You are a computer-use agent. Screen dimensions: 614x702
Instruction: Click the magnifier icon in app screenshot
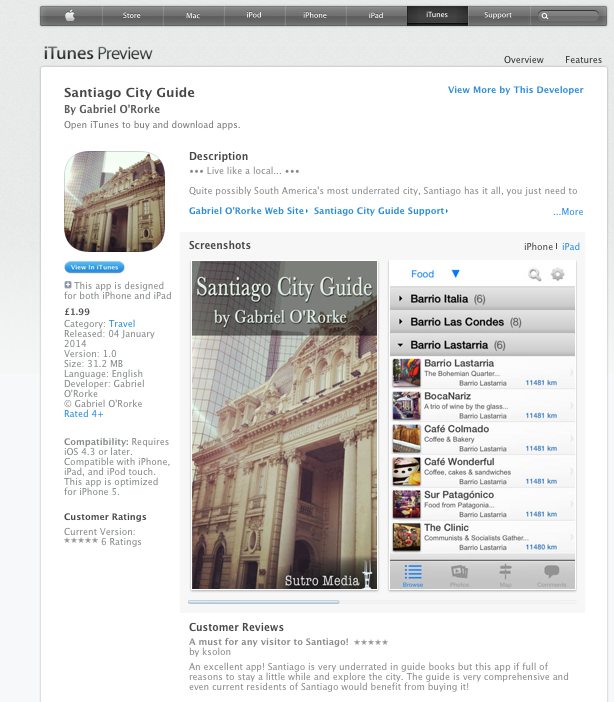coord(534,274)
